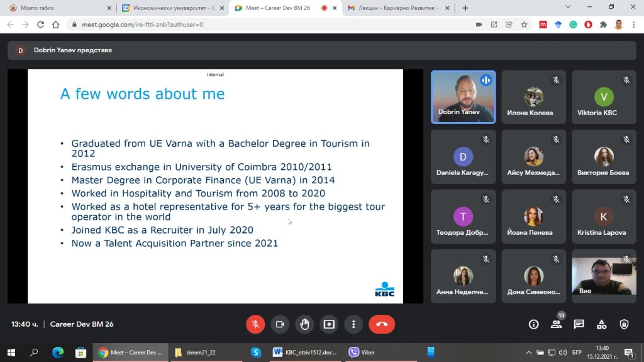Open the blue graduation cap extension

pos(558,25)
